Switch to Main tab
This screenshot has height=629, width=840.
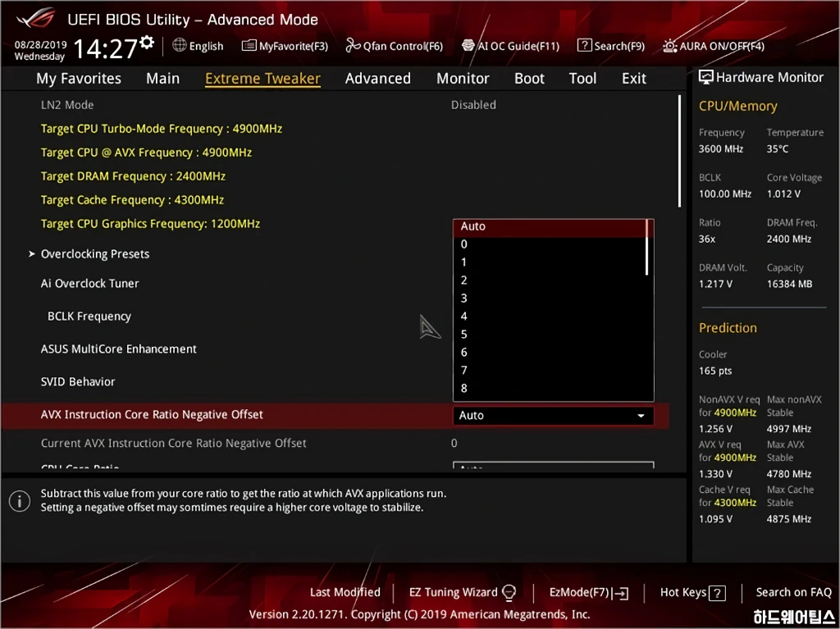[x=163, y=78]
